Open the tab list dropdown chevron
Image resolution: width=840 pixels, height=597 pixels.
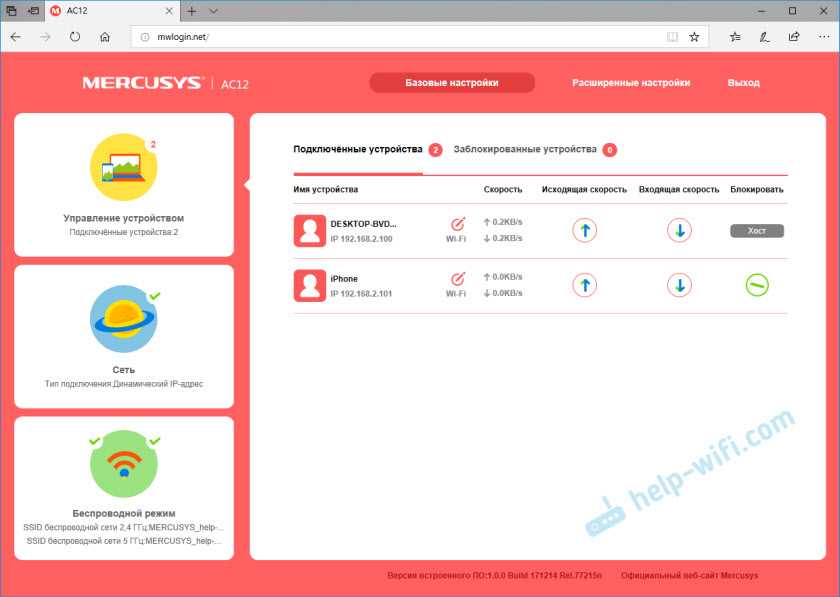(x=214, y=11)
